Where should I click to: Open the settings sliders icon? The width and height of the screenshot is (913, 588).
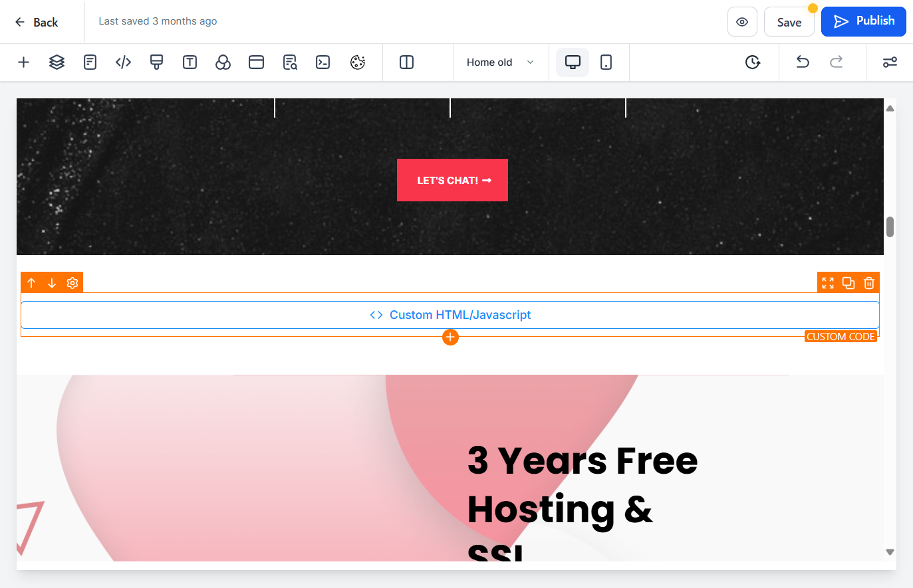890,62
